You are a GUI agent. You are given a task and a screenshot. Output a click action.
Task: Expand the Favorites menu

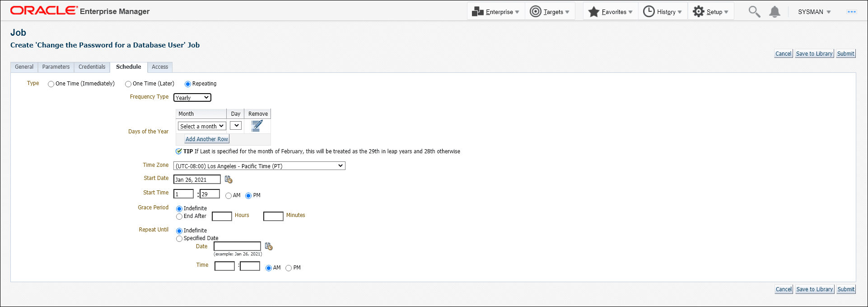(611, 12)
